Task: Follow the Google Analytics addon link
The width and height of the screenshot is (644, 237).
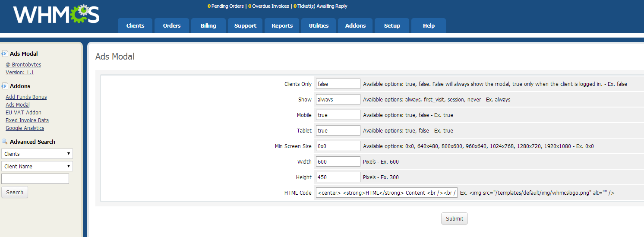Action: point(25,128)
